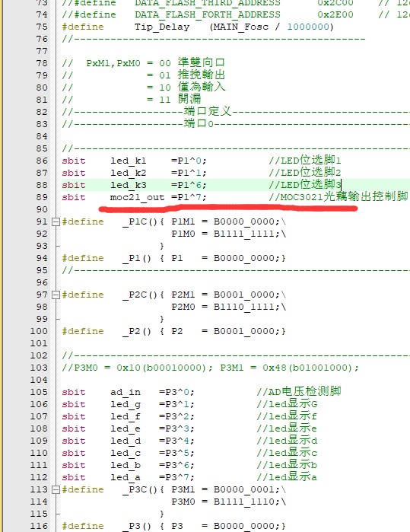Click the 開漏 comment text
This screenshot has height=532, width=410.
(x=189, y=100)
